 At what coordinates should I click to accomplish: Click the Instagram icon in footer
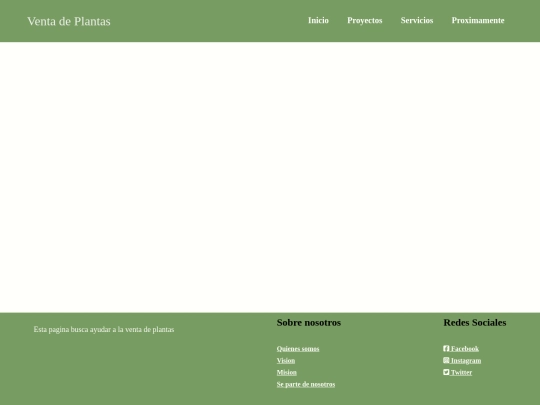click(446, 360)
